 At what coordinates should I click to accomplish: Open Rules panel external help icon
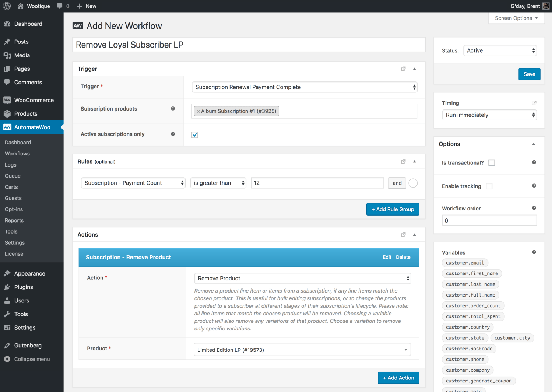pyautogui.click(x=403, y=161)
